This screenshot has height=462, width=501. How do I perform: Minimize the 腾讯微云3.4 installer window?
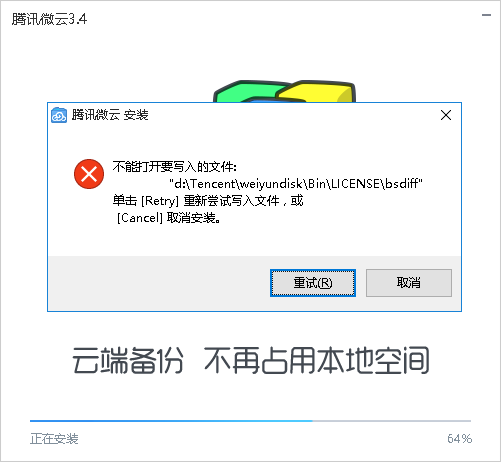point(486,15)
